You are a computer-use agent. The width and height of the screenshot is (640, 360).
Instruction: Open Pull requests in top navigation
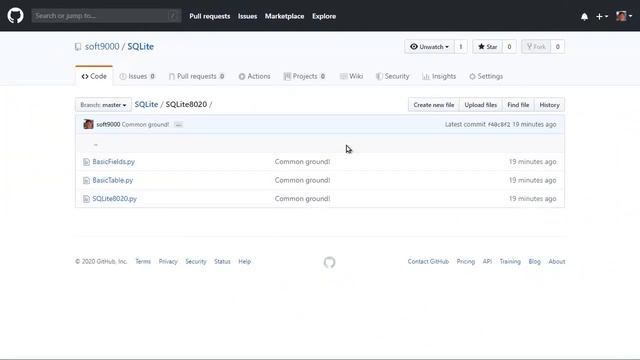point(209,16)
